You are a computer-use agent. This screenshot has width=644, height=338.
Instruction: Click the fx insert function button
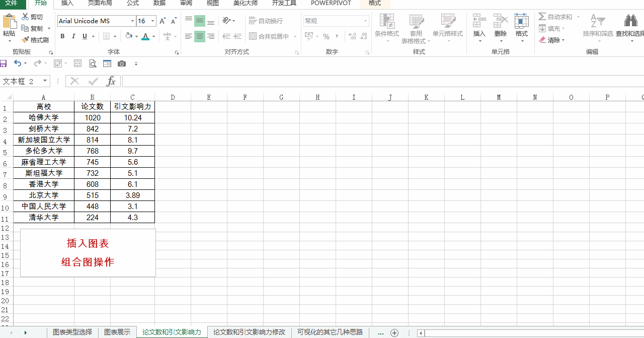(x=111, y=81)
